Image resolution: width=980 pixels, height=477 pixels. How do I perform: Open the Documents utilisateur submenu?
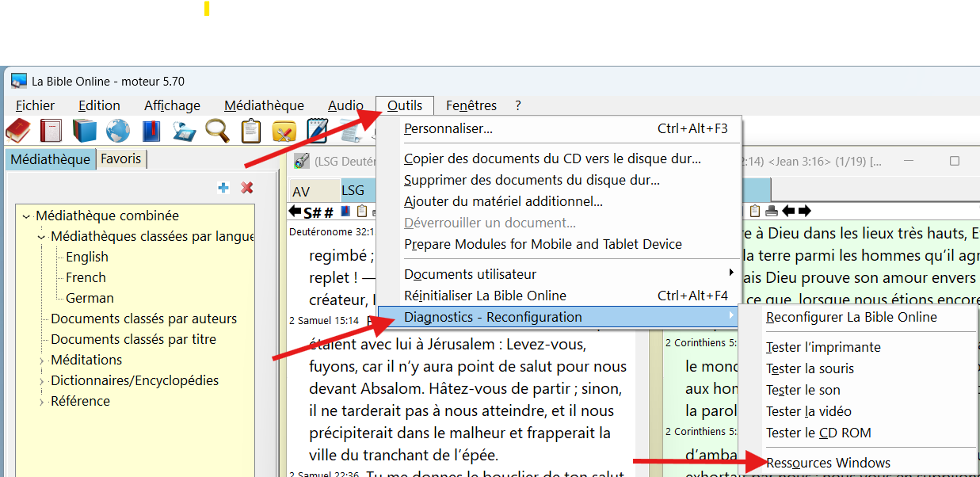559,274
